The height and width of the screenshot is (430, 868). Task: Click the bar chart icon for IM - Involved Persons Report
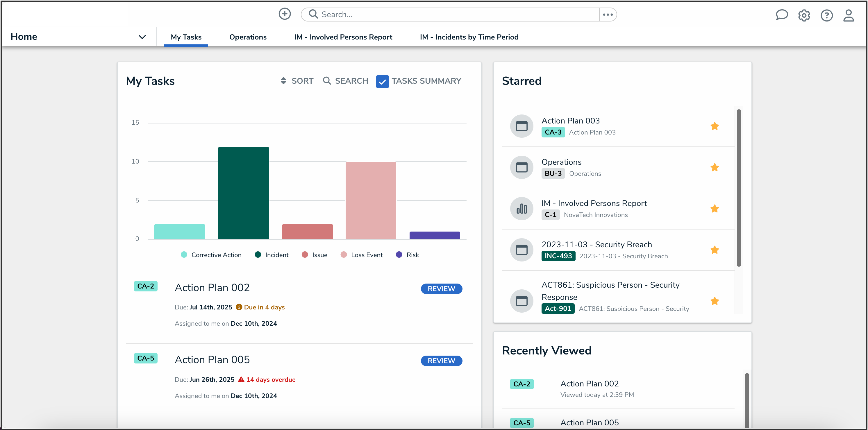click(521, 209)
